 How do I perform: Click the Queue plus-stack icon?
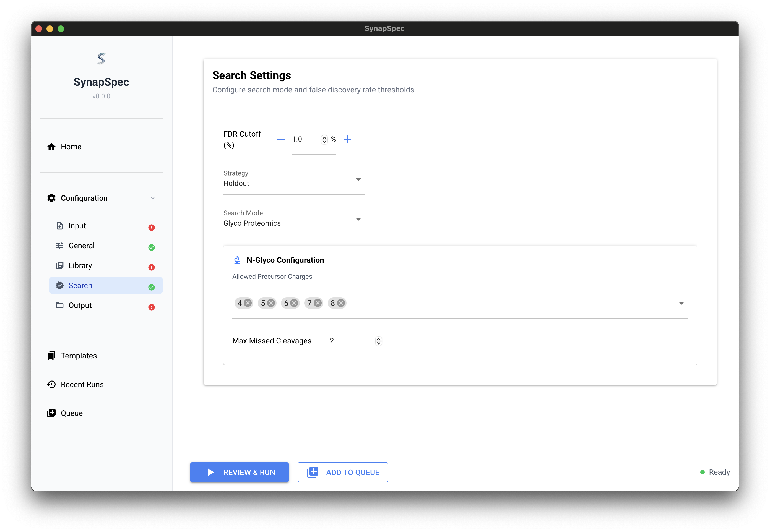51,413
